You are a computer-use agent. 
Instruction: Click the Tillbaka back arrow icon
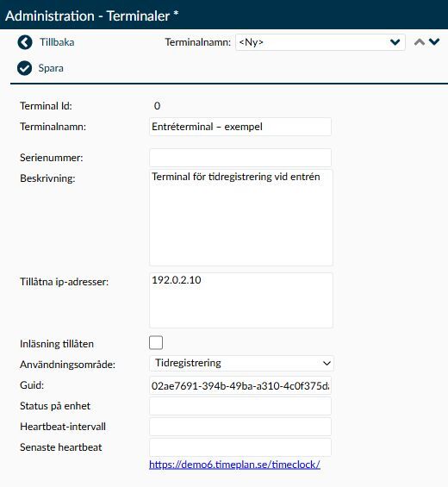coord(25,42)
